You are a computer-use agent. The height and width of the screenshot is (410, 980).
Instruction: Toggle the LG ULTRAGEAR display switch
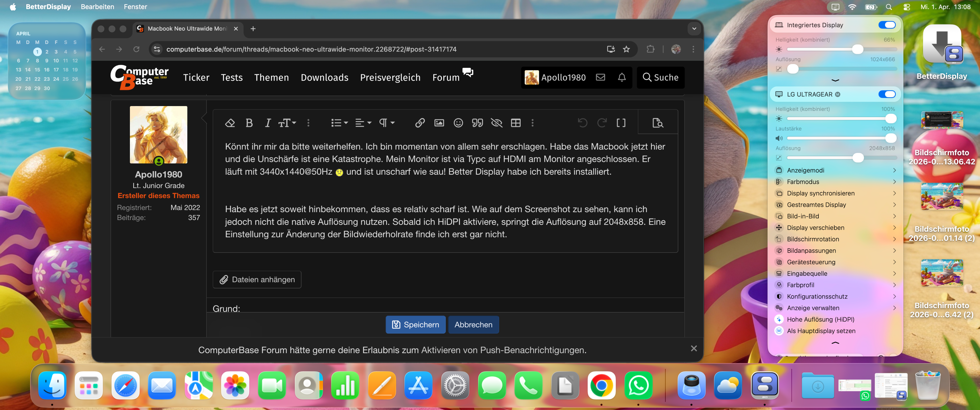pyautogui.click(x=887, y=94)
